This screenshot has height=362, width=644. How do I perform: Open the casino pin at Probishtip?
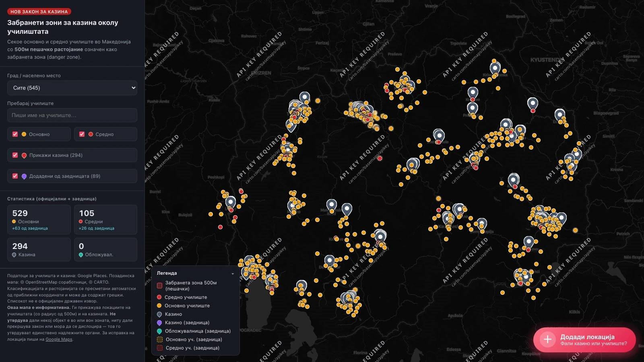click(472, 109)
